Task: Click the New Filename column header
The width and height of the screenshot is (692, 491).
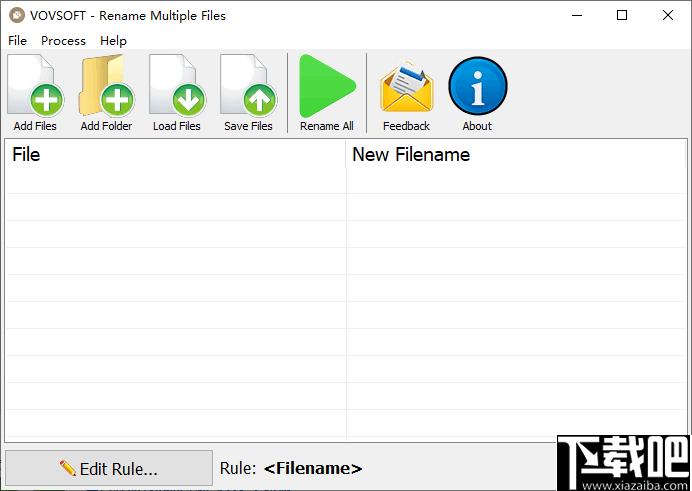Action: point(515,154)
